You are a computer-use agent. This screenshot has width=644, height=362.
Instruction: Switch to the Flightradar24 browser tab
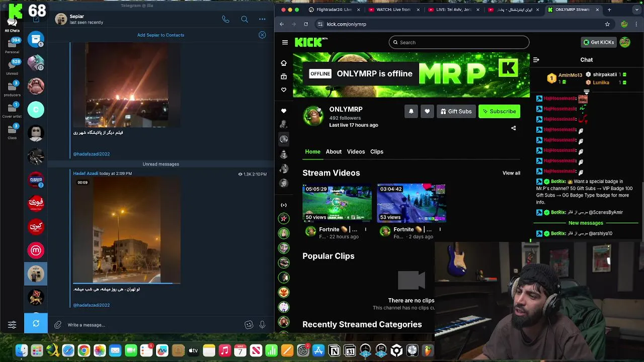coord(333,10)
